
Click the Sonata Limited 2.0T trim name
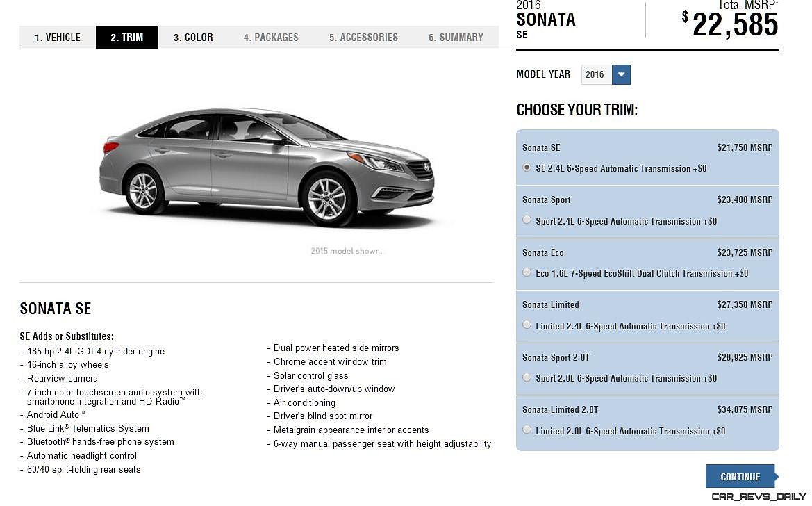pos(560,409)
